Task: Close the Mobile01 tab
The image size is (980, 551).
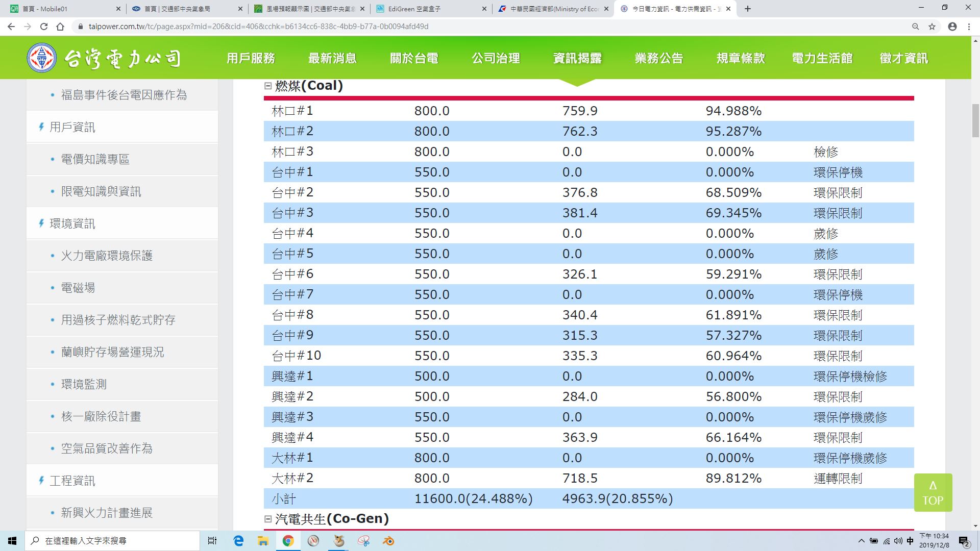Action: pyautogui.click(x=118, y=9)
